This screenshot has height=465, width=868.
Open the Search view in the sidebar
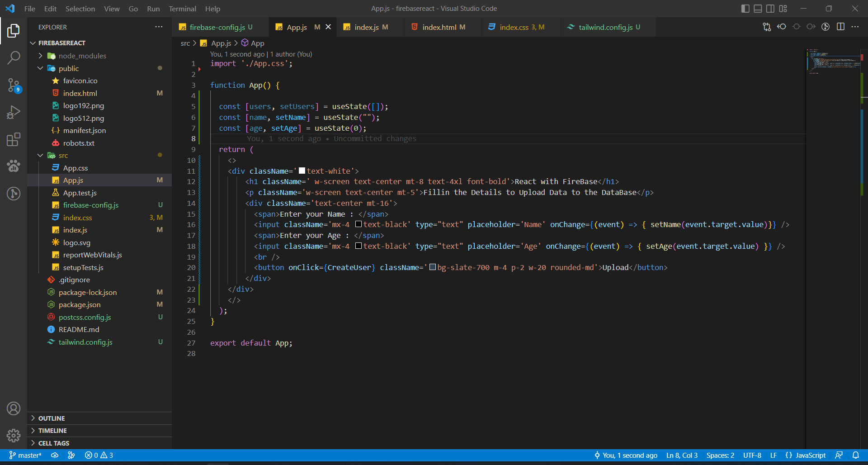click(14, 58)
